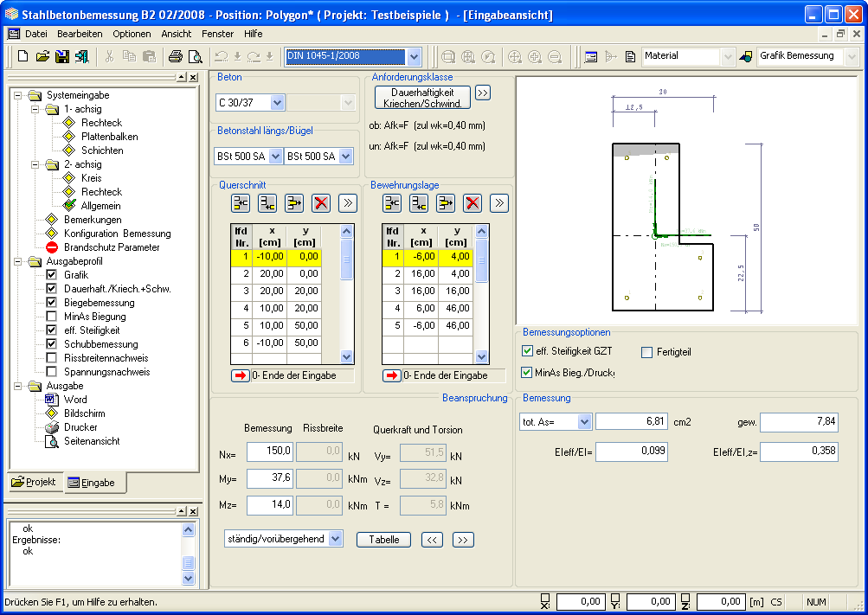This screenshot has height=615, width=868.
Task: Toggle Grafik output checkbox
Action: point(51,275)
